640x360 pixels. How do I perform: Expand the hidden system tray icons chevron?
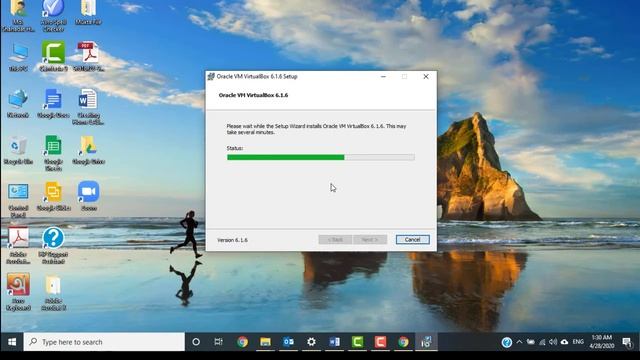[519, 342]
